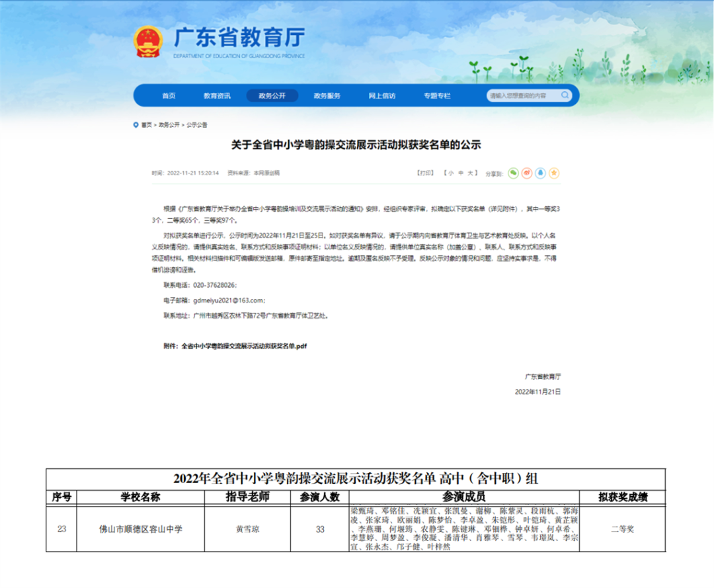The width and height of the screenshot is (714, 588).
Task: Click the yellow star Qzone share icon
Action: (x=554, y=173)
